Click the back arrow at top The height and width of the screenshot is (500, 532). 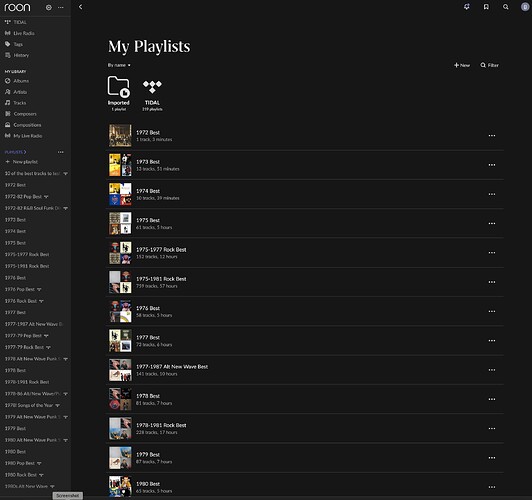[x=80, y=7]
